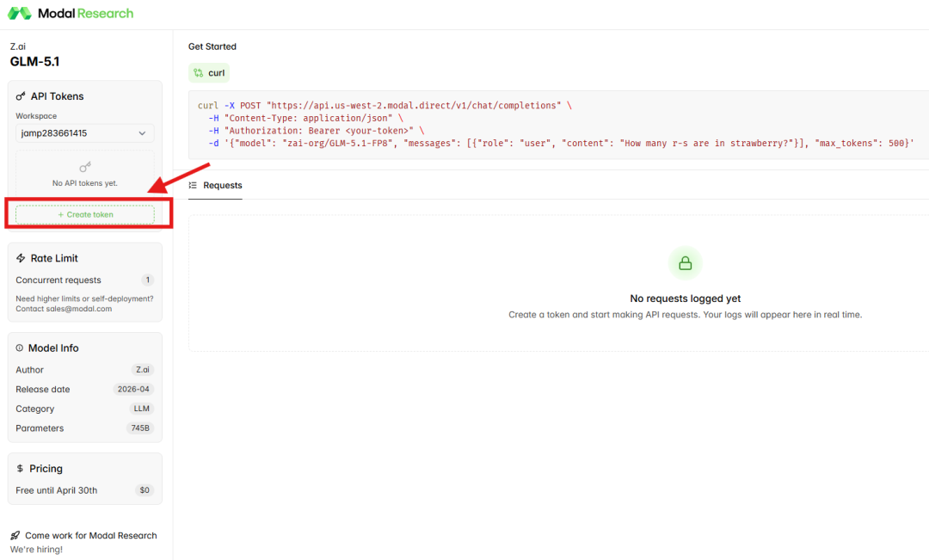Click the 'Get Started' heading
929x560 pixels.
(x=212, y=46)
